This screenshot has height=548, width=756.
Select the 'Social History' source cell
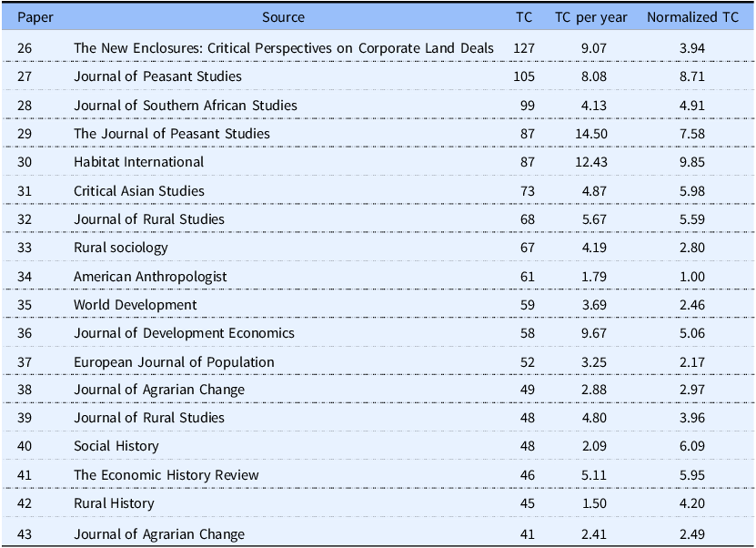[116, 446]
